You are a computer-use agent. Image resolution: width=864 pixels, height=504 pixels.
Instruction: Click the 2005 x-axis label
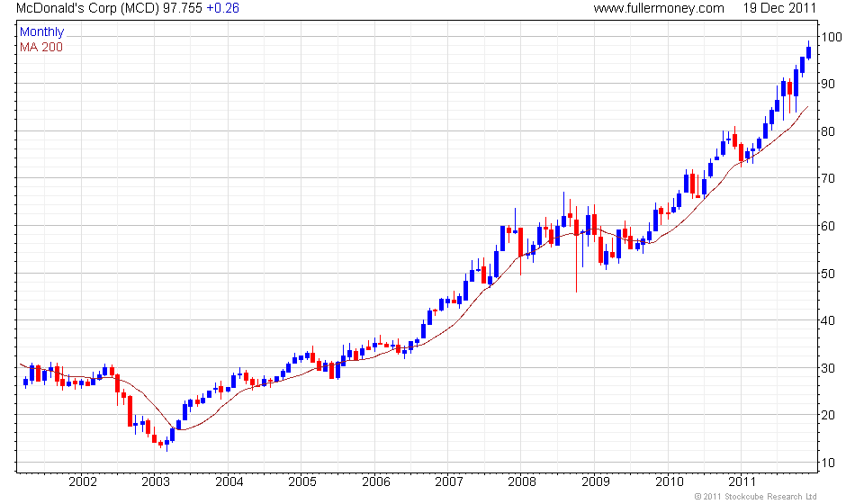click(302, 482)
